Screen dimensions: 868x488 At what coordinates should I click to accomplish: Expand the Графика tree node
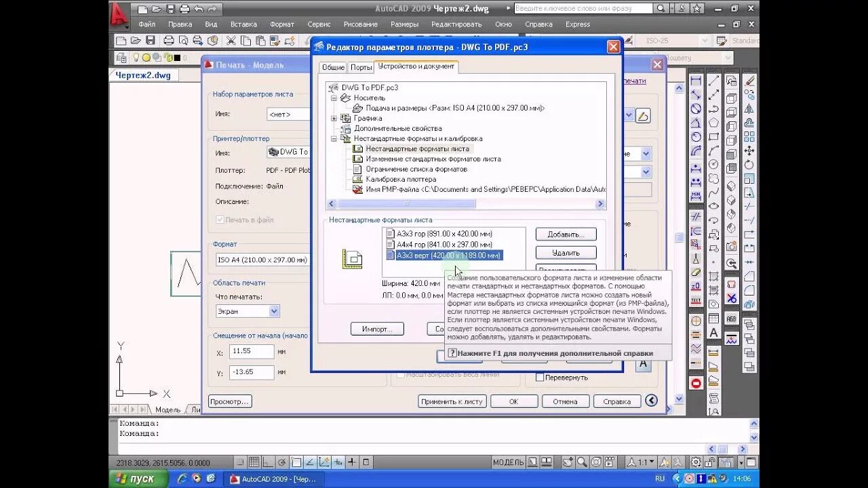(334, 118)
